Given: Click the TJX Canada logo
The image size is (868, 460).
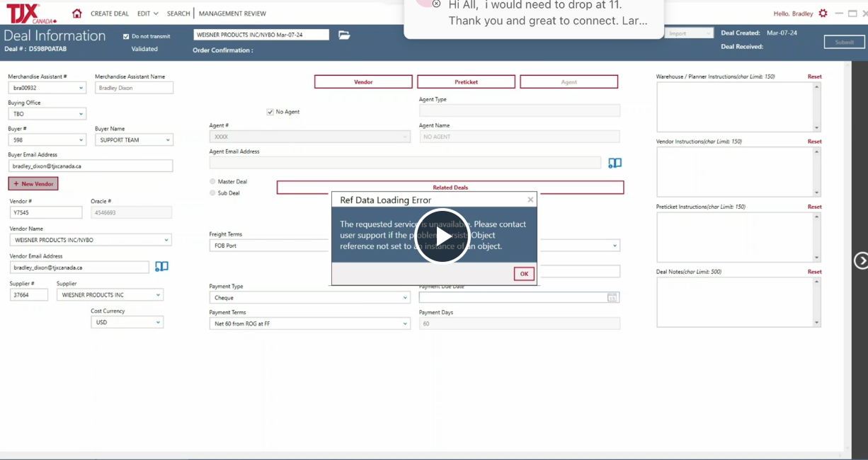Looking at the screenshot, I should (x=32, y=13).
